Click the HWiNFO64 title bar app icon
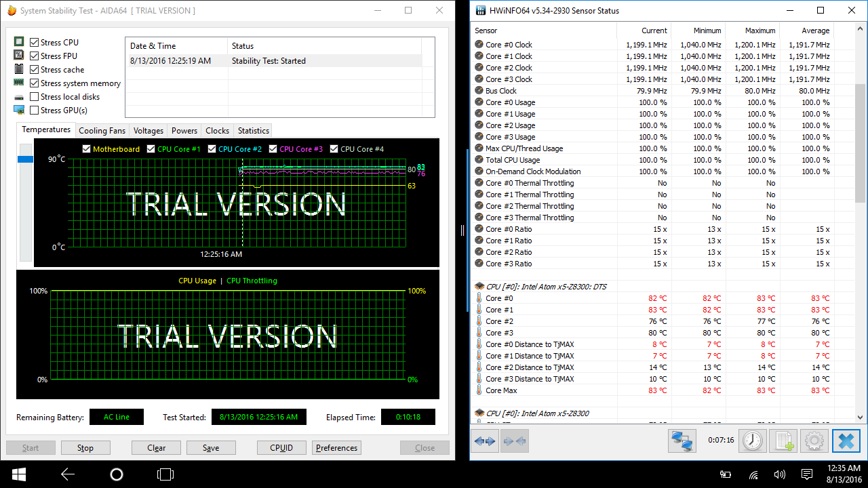This screenshot has width=868, height=488. tap(480, 11)
